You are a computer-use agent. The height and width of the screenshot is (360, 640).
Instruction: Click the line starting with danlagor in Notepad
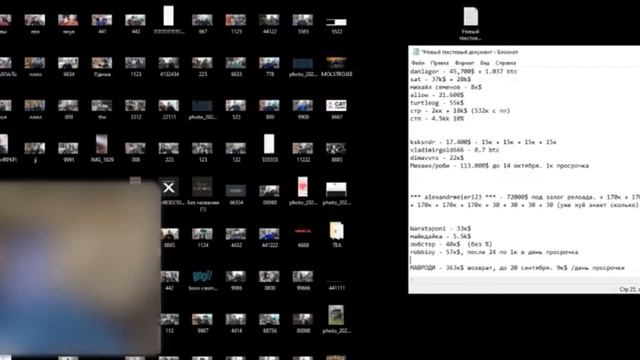pos(463,71)
